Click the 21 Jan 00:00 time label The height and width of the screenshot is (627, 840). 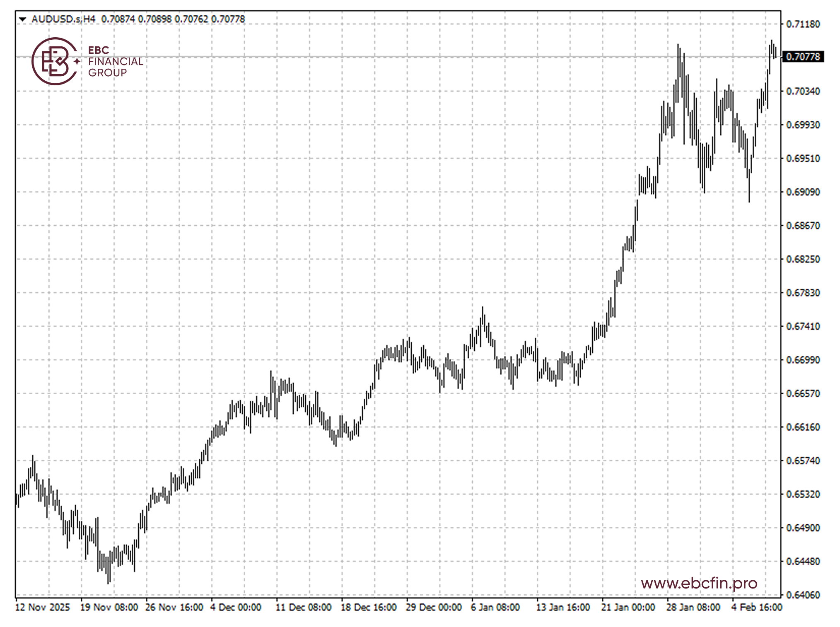tap(628, 608)
